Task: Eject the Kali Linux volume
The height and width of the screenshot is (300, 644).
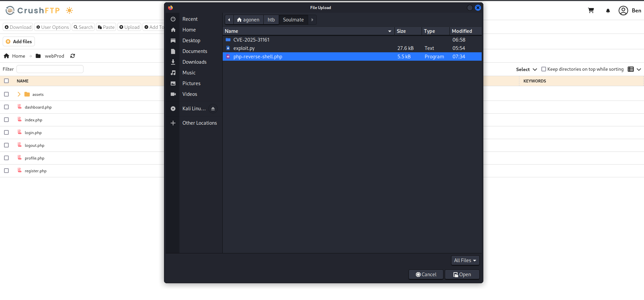Action: click(x=213, y=109)
